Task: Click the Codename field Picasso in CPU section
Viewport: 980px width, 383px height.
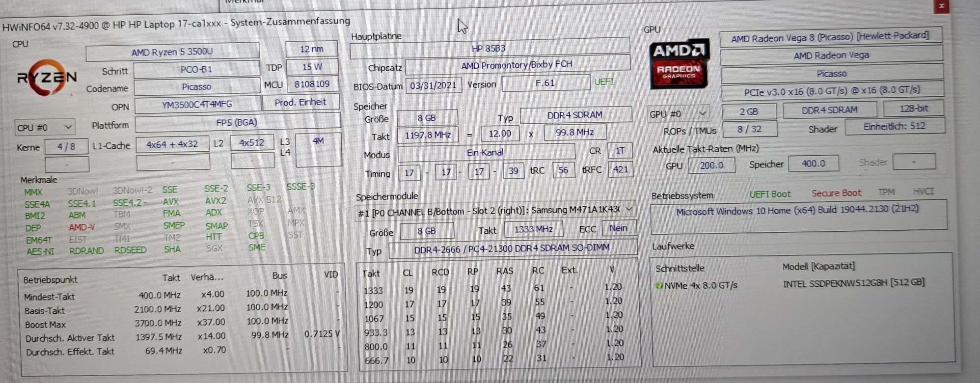Action: pos(196,86)
